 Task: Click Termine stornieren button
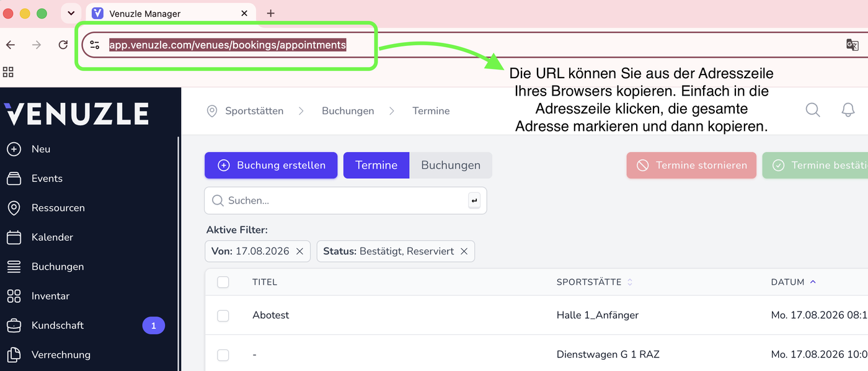[x=691, y=165]
